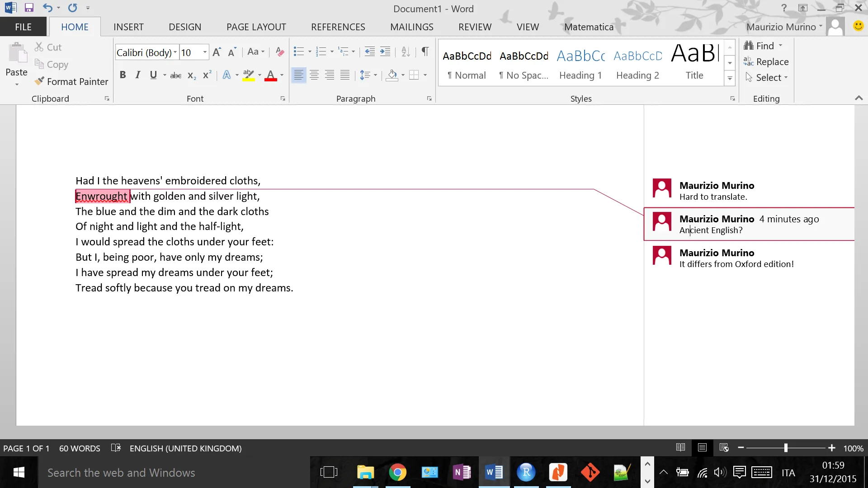
Task: Open the Calibri font name dropdown
Action: coord(175,52)
